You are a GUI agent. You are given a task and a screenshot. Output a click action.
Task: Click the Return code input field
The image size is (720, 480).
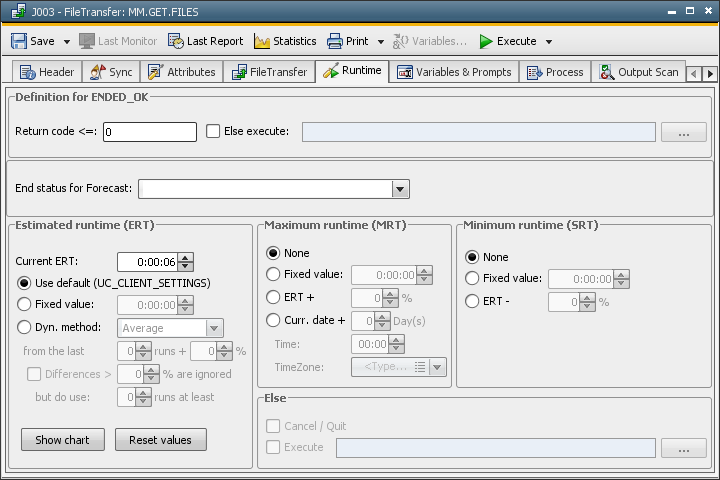(x=150, y=132)
